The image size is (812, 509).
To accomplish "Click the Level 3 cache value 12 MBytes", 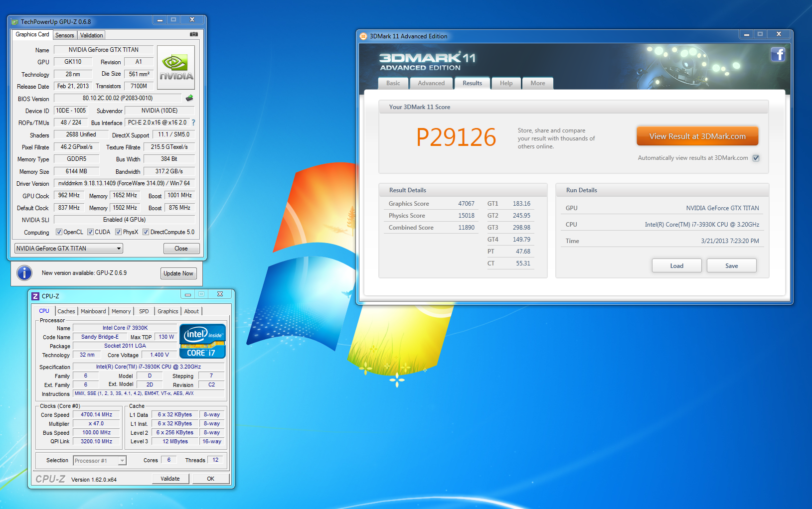I will [175, 441].
